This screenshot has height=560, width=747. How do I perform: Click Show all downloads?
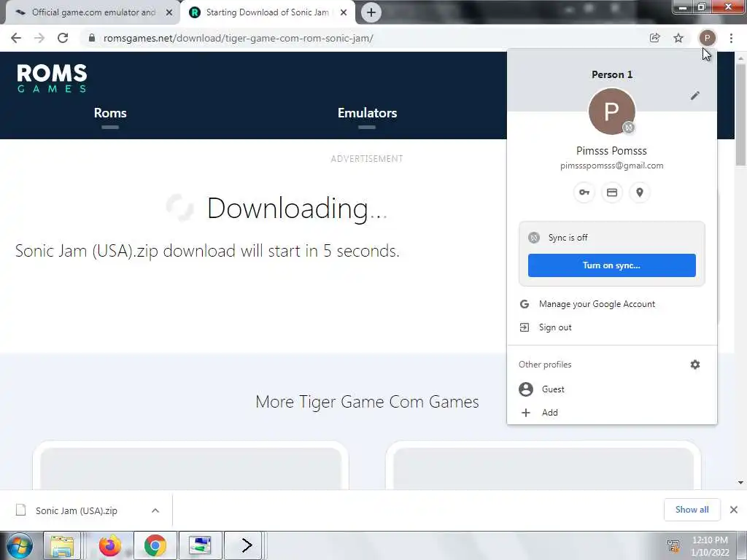point(692,510)
